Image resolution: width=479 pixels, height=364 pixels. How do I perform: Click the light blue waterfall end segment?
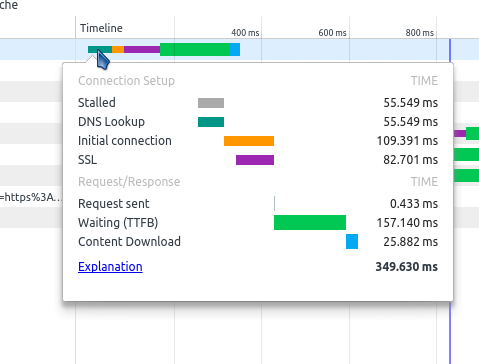click(235, 49)
